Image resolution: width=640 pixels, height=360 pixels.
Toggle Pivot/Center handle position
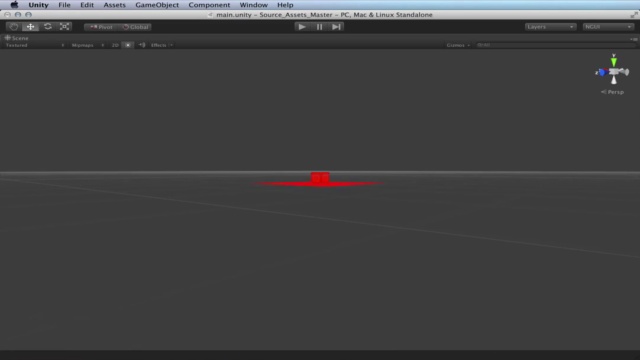pyautogui.click(x=101, y=27)
